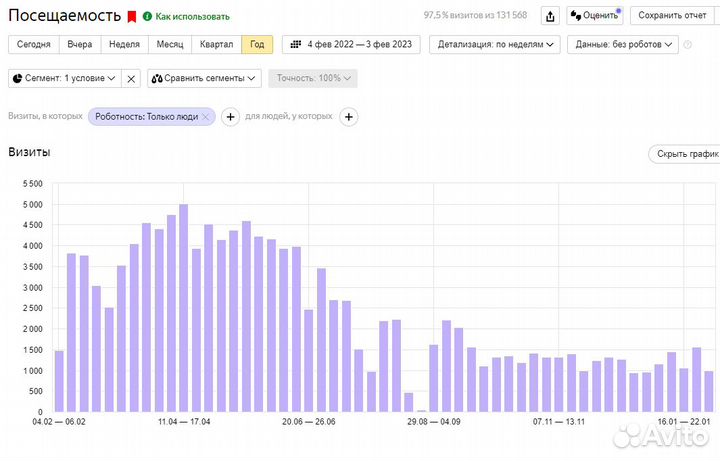
Task: Switch to the Месяц period tab
Action: [x=169, y=45]
